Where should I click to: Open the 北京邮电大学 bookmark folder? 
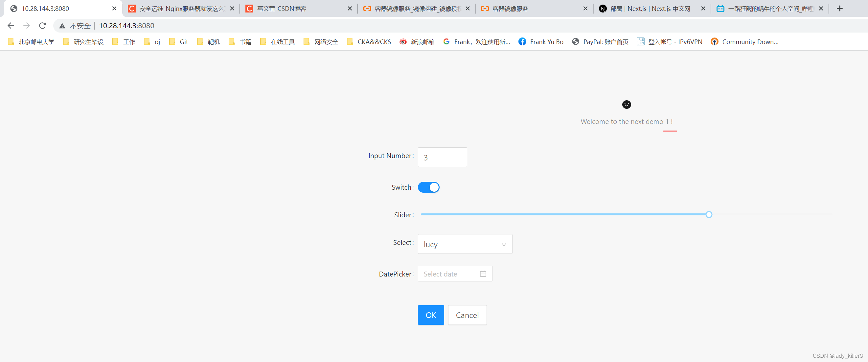(x=31, y=42)
